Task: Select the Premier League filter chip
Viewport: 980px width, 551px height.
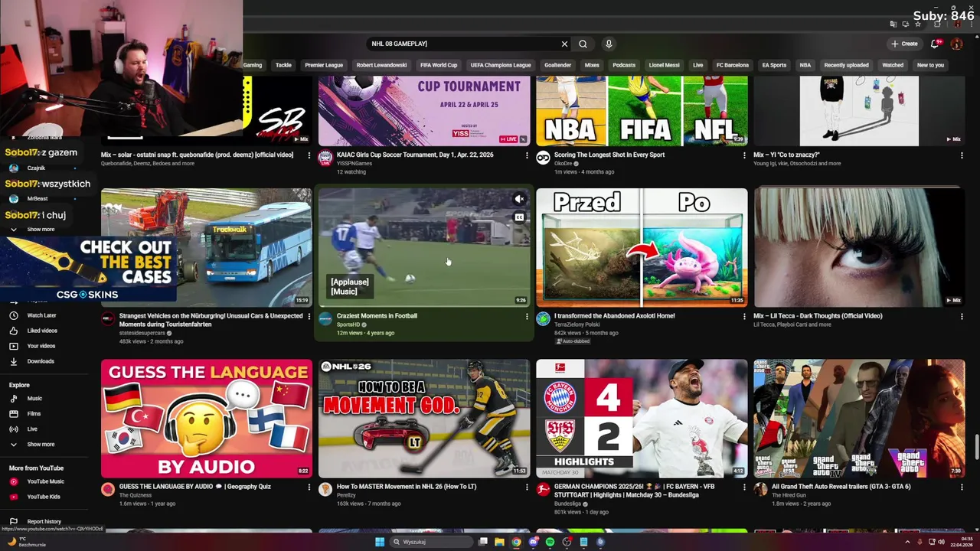Action: click(x=324, y=65)
